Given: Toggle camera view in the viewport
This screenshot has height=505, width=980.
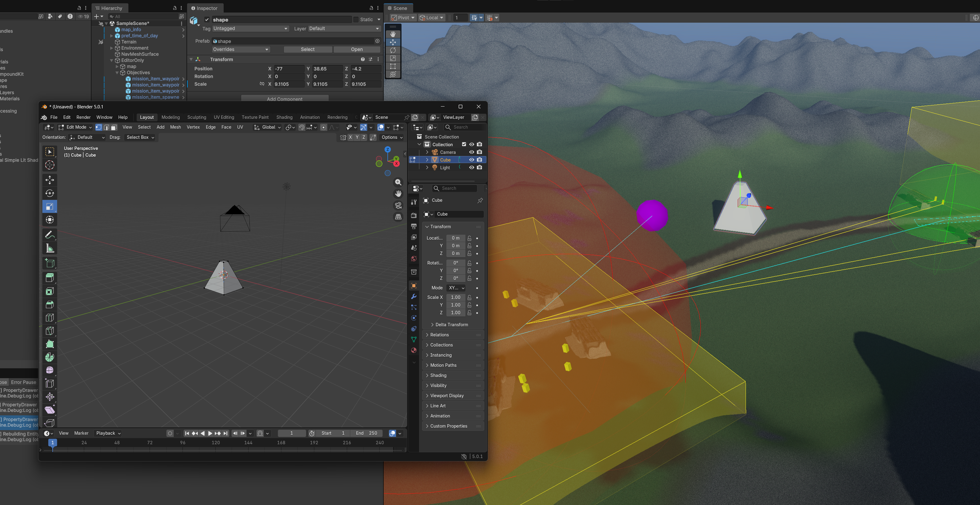Looking at the screenshot, I should [398, 205].
